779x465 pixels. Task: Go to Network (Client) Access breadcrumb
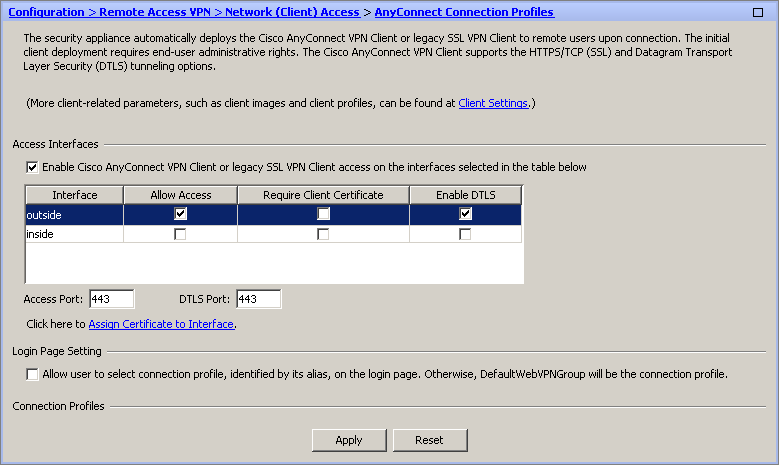(292, 12)
